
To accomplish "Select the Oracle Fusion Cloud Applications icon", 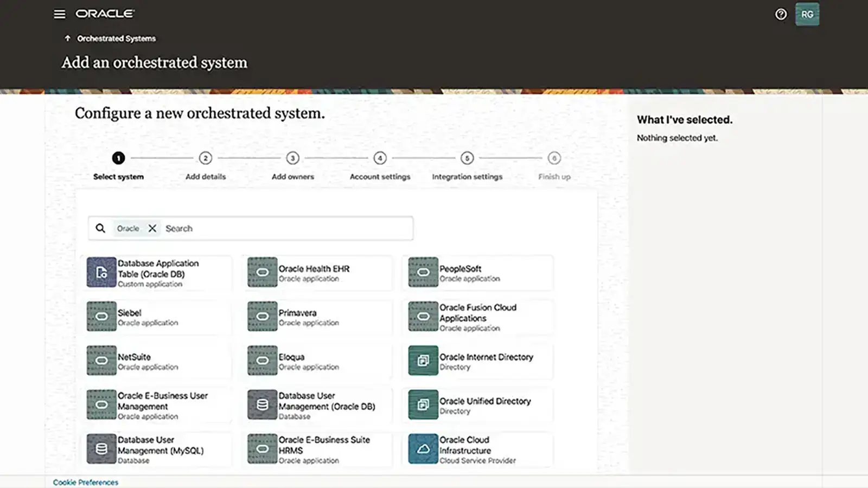I will pos(423,316).
